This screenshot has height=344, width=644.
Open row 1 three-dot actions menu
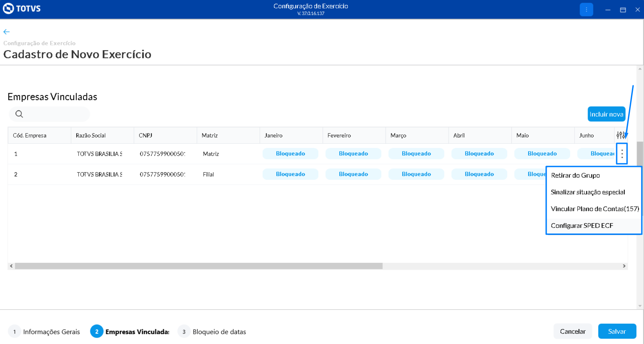coord(622,154)
